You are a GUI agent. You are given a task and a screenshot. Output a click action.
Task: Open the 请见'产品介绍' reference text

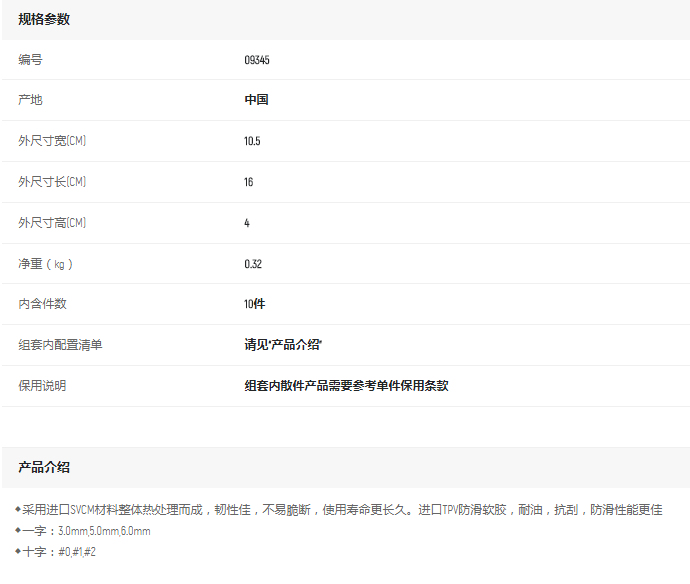click(x=283, y=345)
